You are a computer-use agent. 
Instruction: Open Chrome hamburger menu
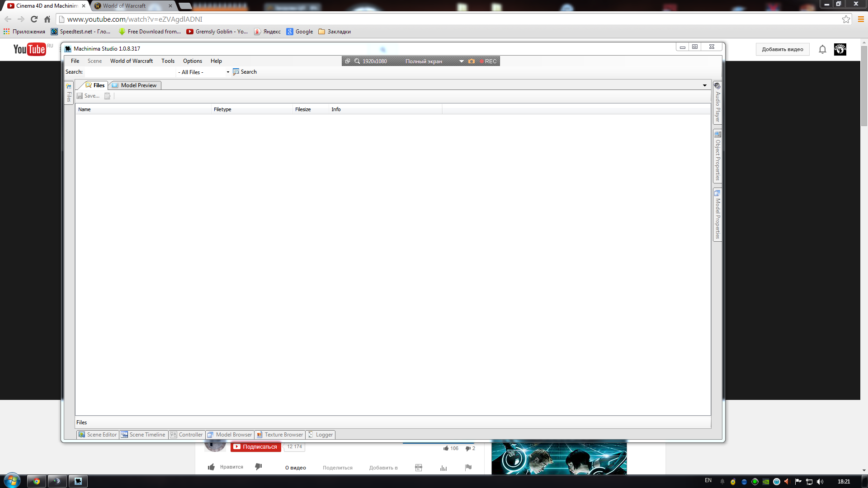tap(861, 19)
